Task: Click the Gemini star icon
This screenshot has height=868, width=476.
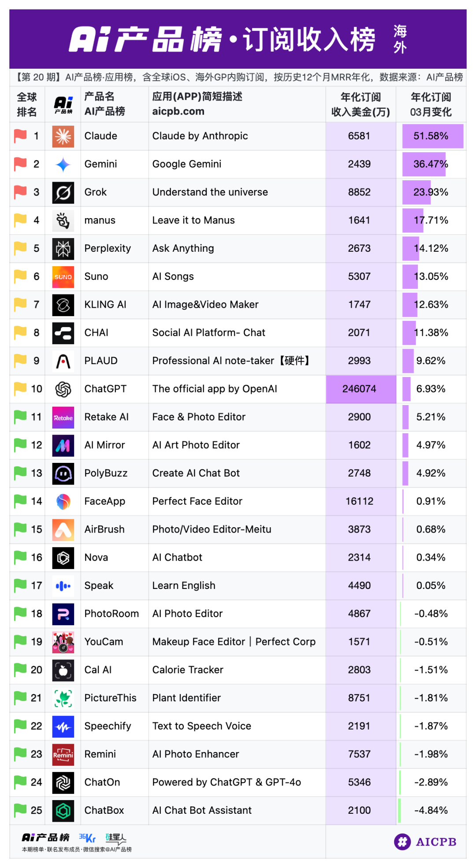Action: (x=63, y=164)
